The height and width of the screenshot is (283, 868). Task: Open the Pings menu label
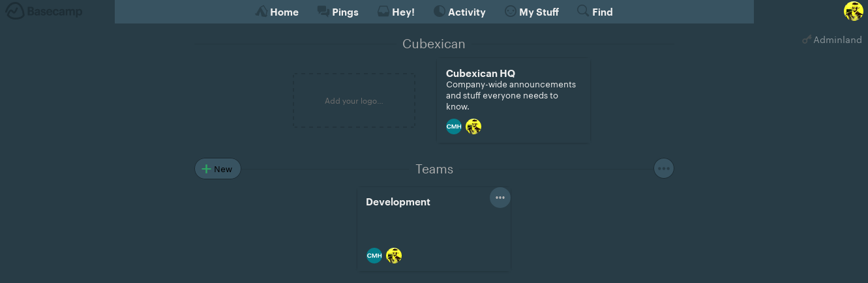pos(345,12)
